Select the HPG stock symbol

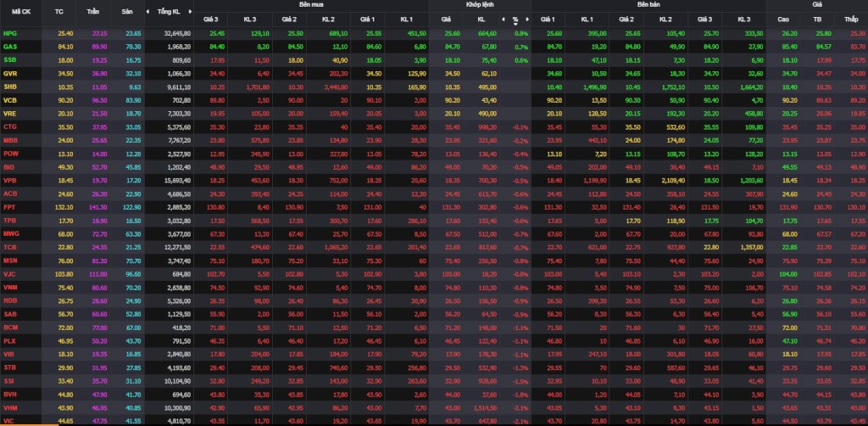pos(10,33)
